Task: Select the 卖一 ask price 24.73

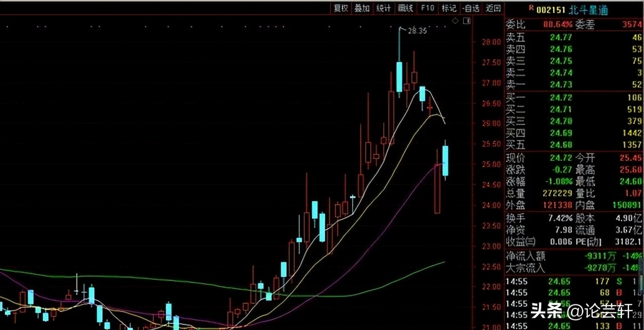Action: (560, 85)
